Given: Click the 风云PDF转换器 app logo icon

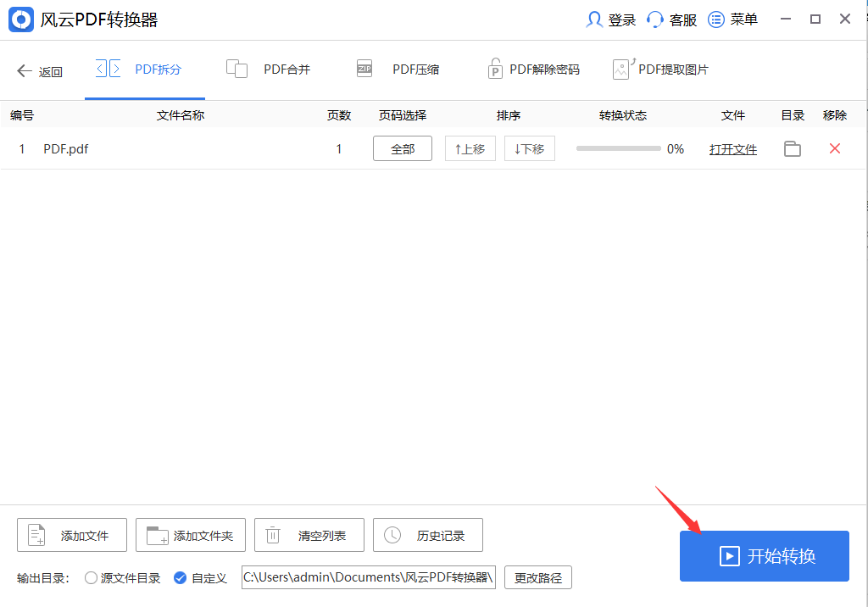Looking at the screenshot, I should pyautogui.click(x=21, y=20).
